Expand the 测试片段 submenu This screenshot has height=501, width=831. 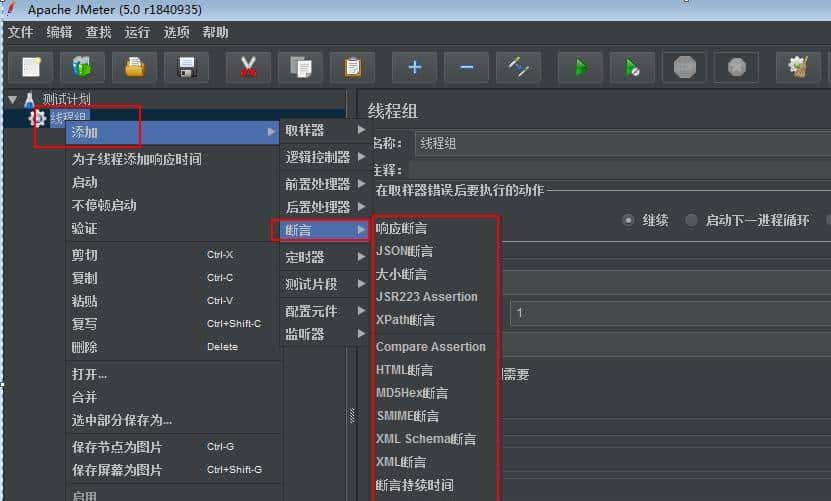tap(324, 284)
